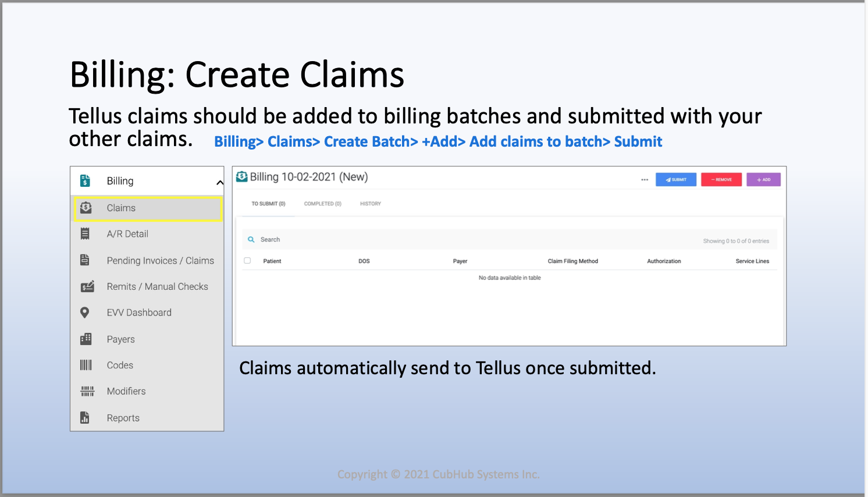The width and height of the screenshot is (868, 497).
Task: Click the 'Billing: Create Claims' slide title
Action: [237, 74]
